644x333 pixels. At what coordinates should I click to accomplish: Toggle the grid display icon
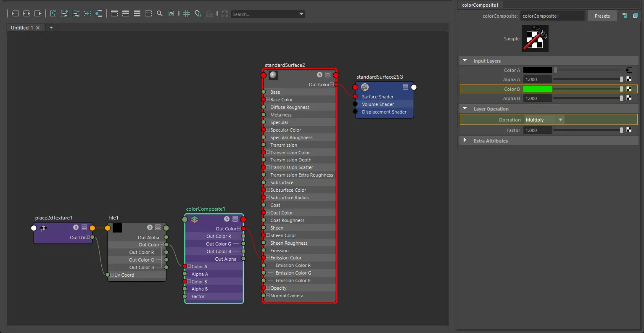click(187, 14)
